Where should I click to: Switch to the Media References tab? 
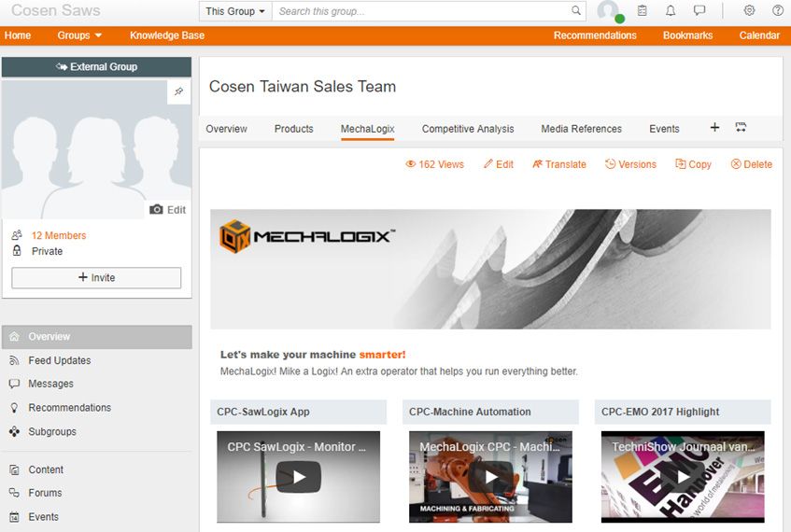click(581, 129)
